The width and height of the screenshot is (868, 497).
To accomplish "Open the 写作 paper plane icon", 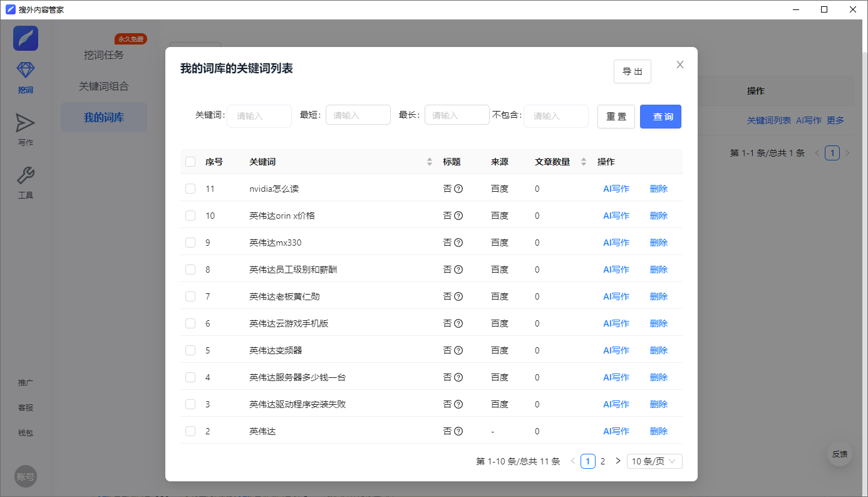I will (x=26, y=123).
